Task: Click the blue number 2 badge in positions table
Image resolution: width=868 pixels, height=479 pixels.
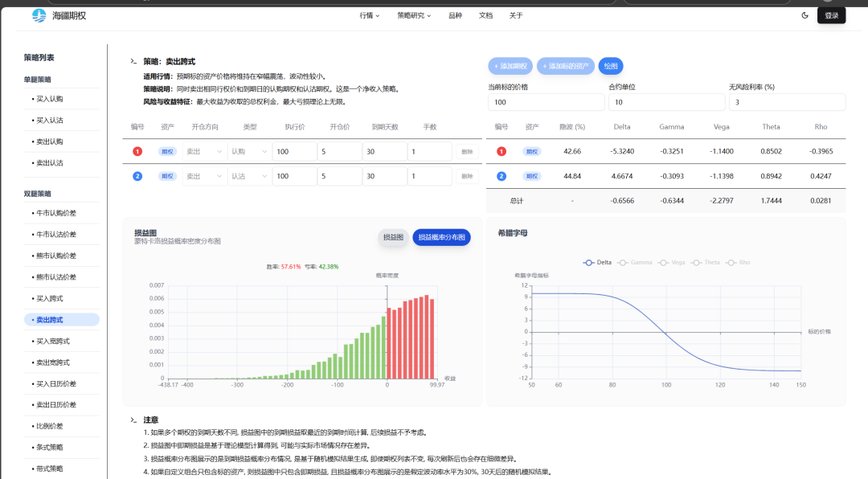Action: [x=137, y=176]
